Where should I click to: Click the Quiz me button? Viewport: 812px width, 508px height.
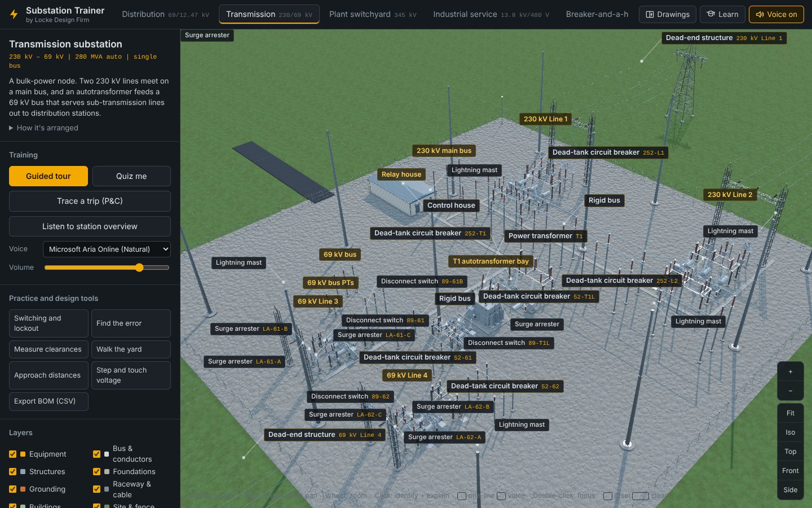131,176
